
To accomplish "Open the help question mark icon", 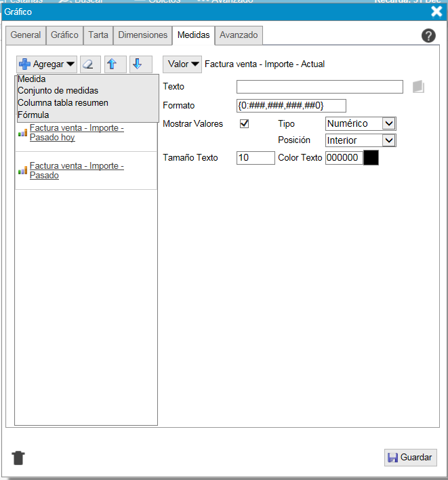I will [x=428, y=36].
